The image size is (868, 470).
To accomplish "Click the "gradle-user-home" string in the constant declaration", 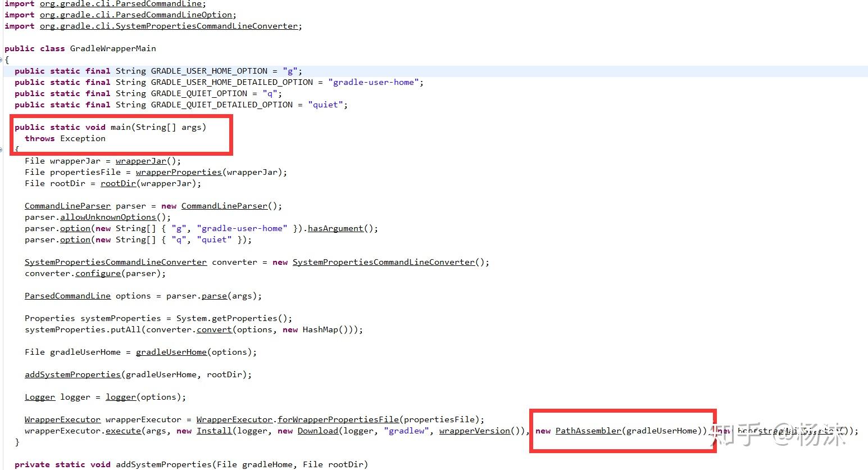I will point(374,82).
